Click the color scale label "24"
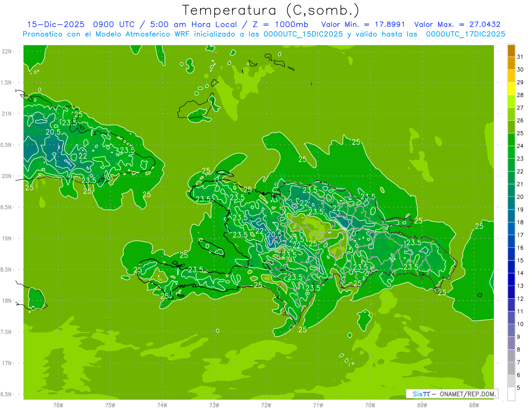Viewport: 532px width, 411px height. pos(520,146)
